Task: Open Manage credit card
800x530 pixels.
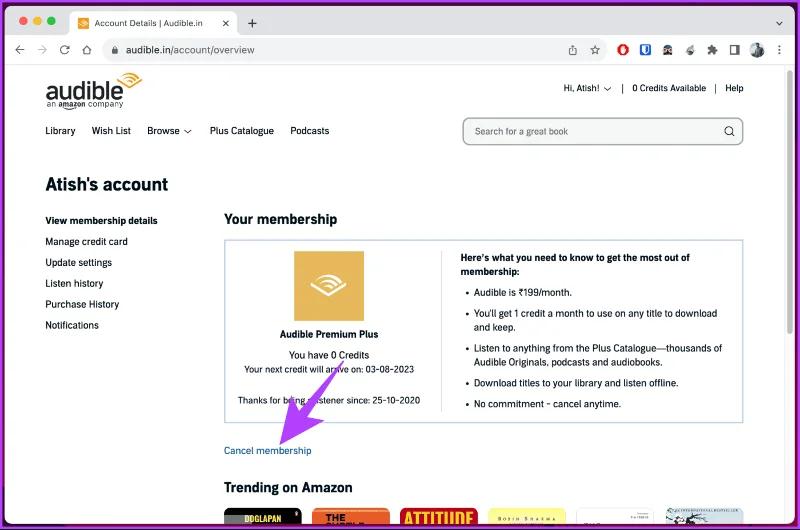Action: pyautogui.click(x=86, y=242)
